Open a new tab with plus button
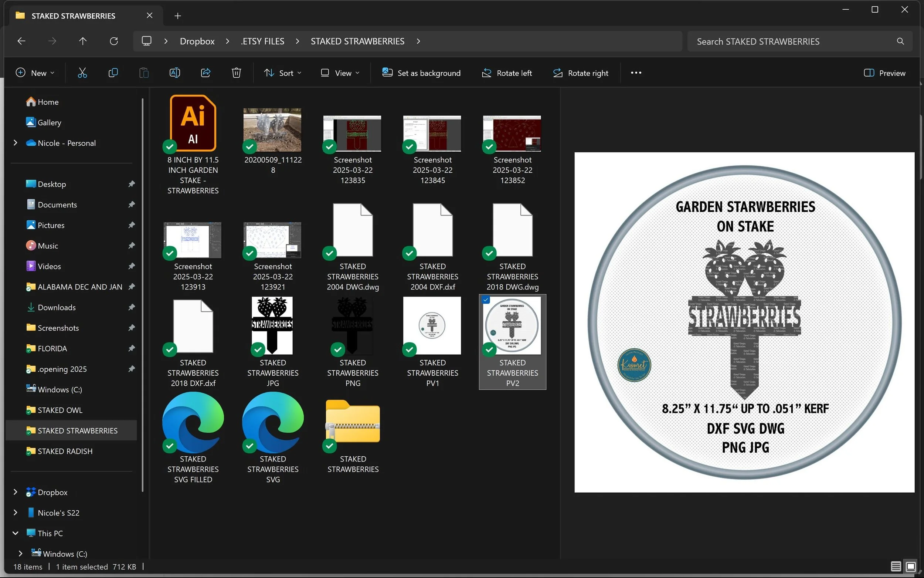The height and width of the screenshot is (578, 924). click(178, 16)
